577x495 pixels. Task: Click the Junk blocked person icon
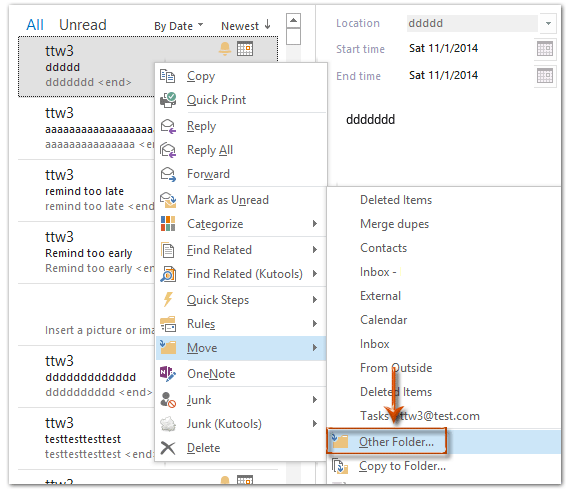[x=168, y=400]
